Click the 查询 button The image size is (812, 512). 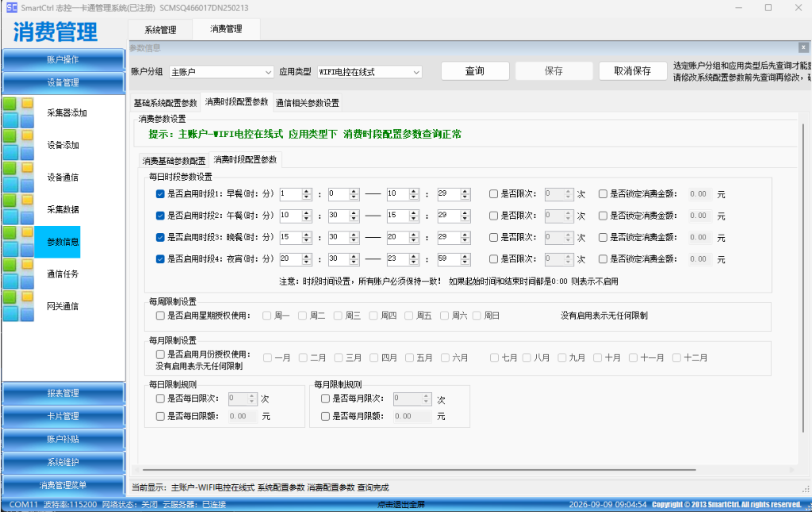coord(475,71)
